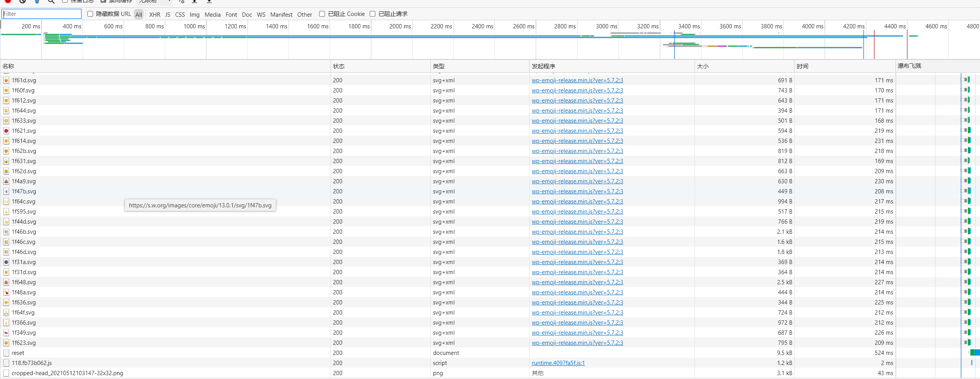Open the filter funnel icon

pos(37,2)
